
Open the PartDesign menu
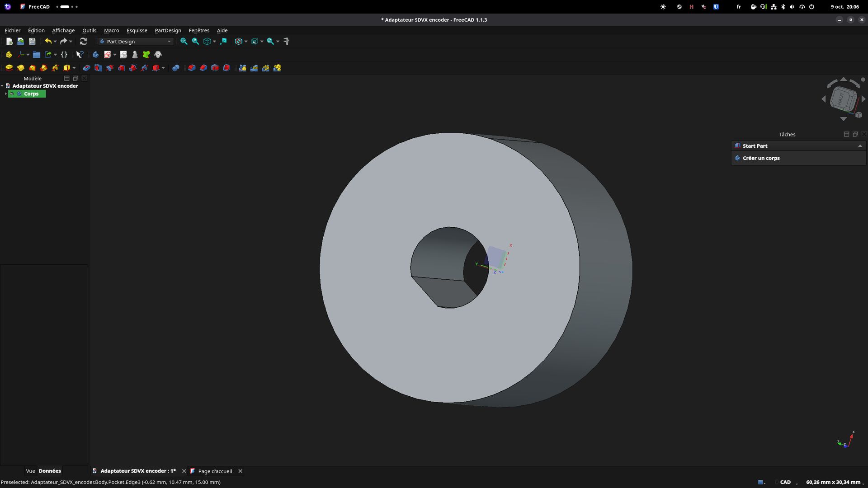(x=168, y=30)
